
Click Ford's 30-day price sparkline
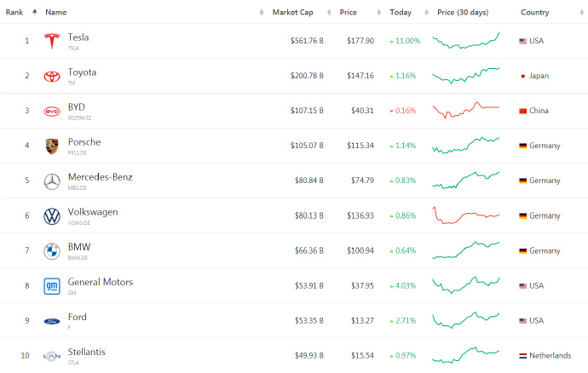click(x=466, y=320)
